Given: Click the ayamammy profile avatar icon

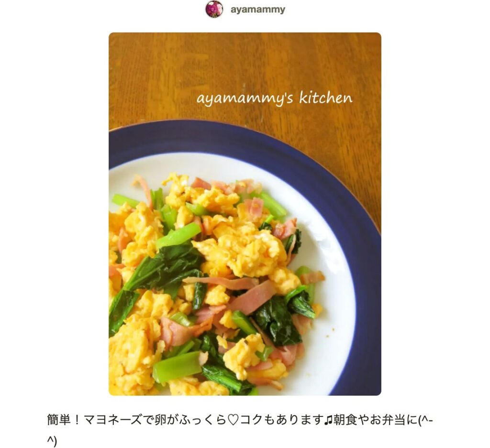Looking at the screenshot, I should click(x=214, y=9).
